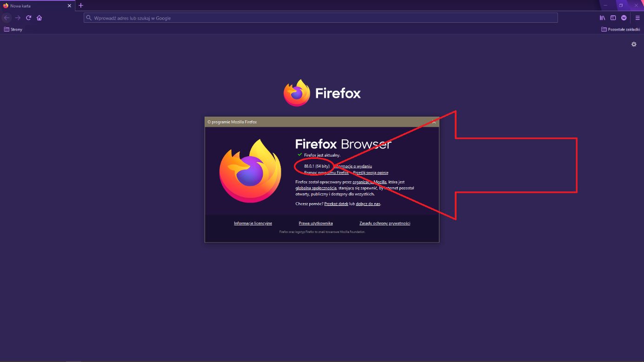Click the Prześlij swoją opinię link

tap(371, 172)
